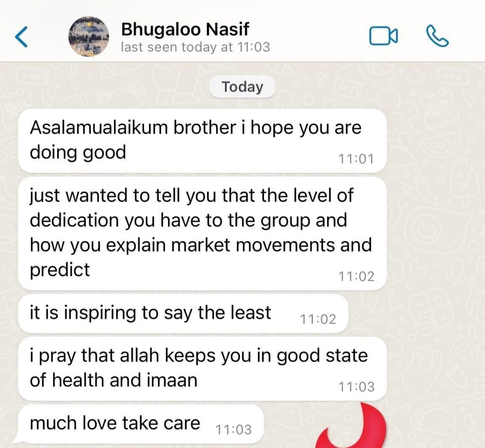Click the empty header space before video icon
Viewport: 485px width, 448px height.
(x=319, y=37)
